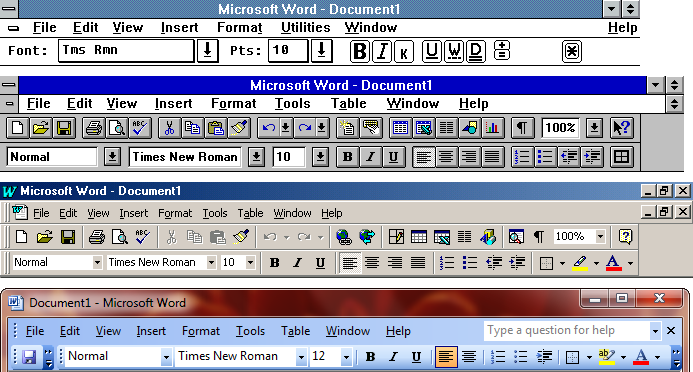Toggle double underline D in Tms Rmn ribbon
Image resolution: width=693 pixels, height=372 pixels.
coord(476,51)
